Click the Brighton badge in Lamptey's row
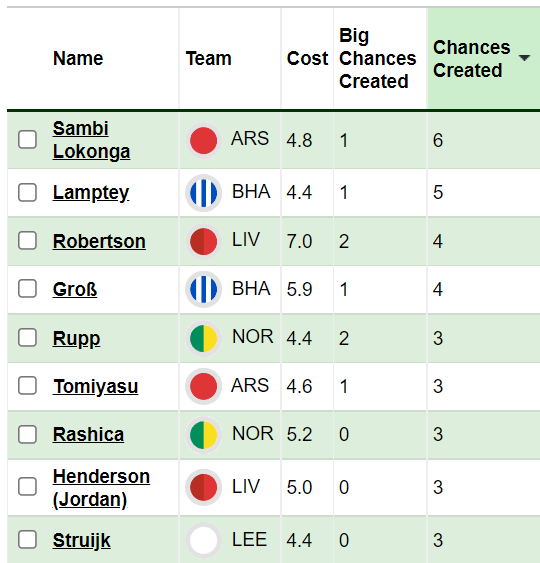The image size is (540, 563). tap(203, 193)
